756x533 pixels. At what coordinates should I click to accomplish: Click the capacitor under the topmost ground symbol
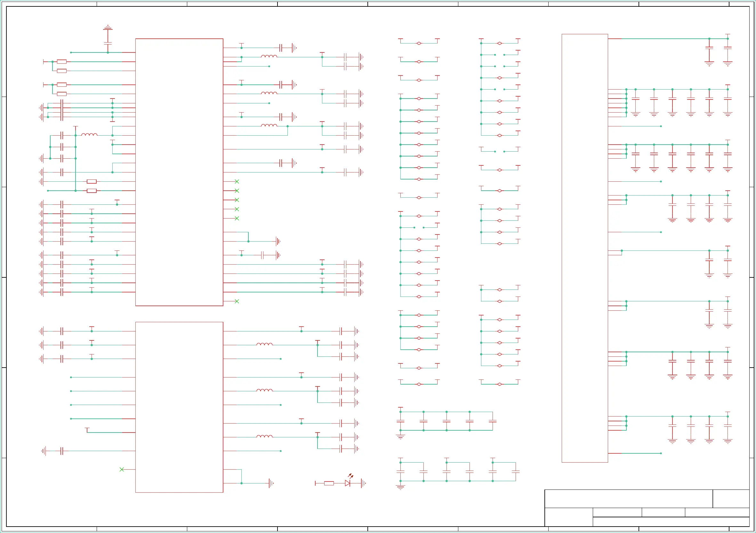pyautogui.click(x=108, y=43)
